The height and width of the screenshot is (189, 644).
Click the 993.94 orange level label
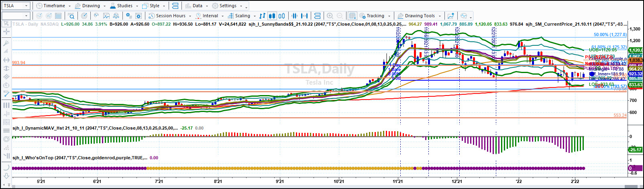pyautogui.click(x=18, y=63)
